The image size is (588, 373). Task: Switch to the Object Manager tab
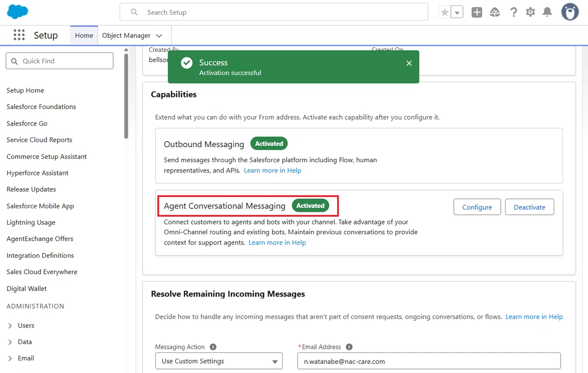[x=132, y=35]
